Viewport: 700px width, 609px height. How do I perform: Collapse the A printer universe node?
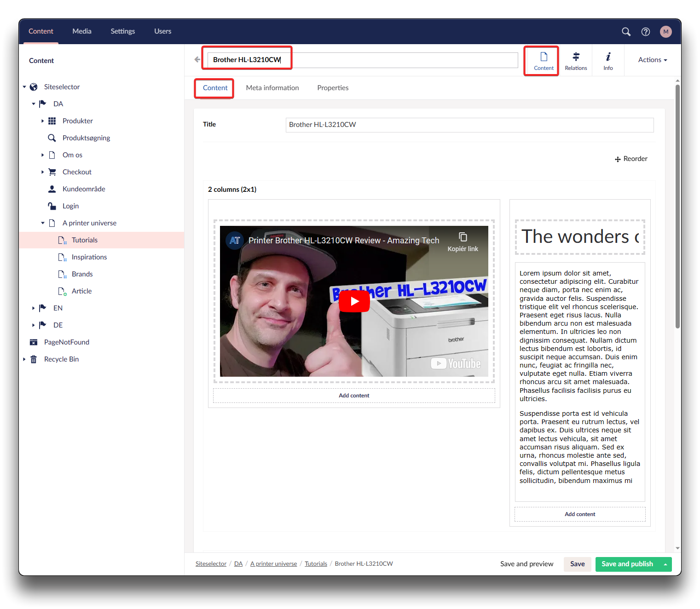point(43,223)
